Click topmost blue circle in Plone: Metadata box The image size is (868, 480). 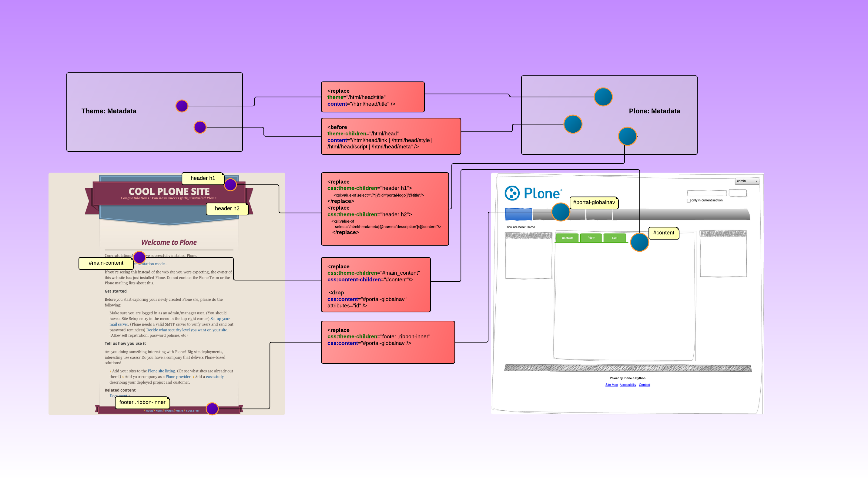tap(603, 97)
